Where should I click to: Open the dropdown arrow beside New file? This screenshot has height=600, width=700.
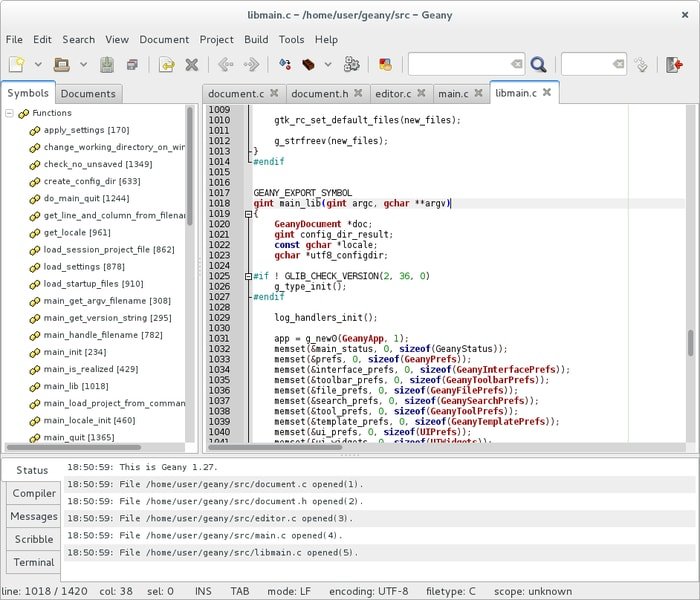click(x=38, y=65)
